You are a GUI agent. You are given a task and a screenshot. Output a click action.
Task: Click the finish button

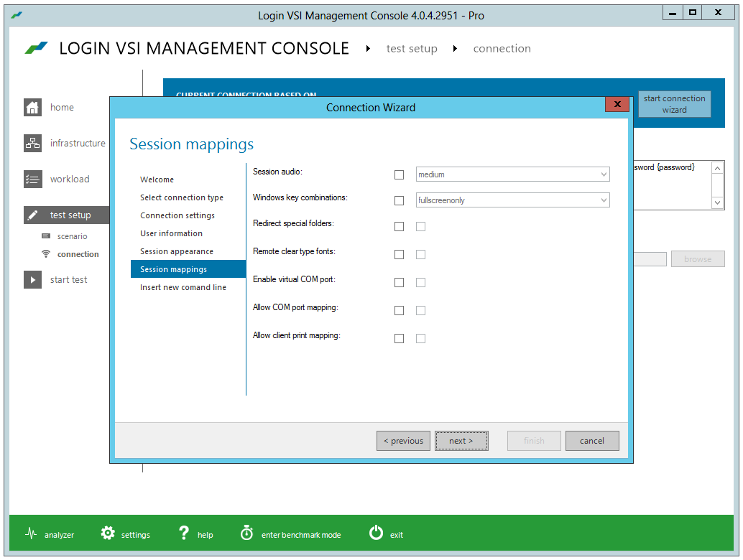(534, 441)
